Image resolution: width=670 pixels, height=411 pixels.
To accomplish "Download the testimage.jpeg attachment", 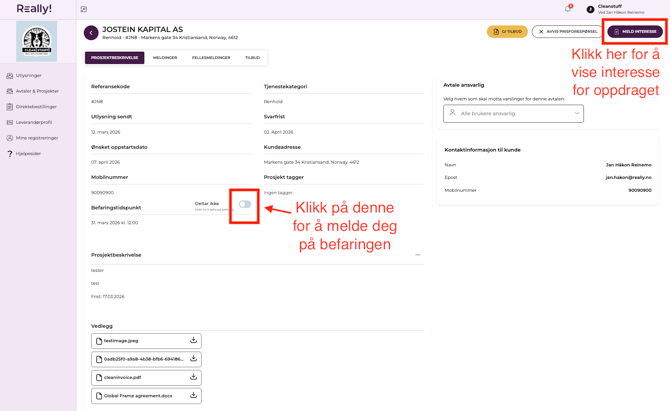I will coord(193,341).
